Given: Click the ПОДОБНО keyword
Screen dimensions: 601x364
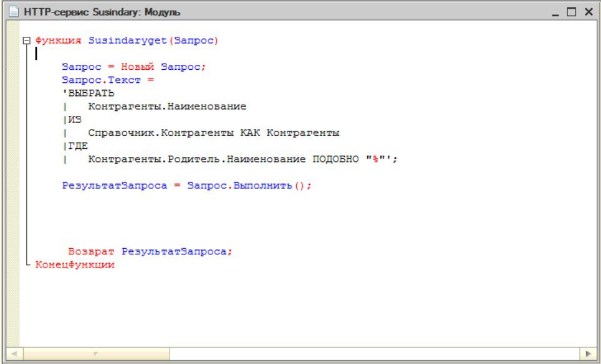Looking at the screenshot, I should pyautogui.click(x=336, y=159).
